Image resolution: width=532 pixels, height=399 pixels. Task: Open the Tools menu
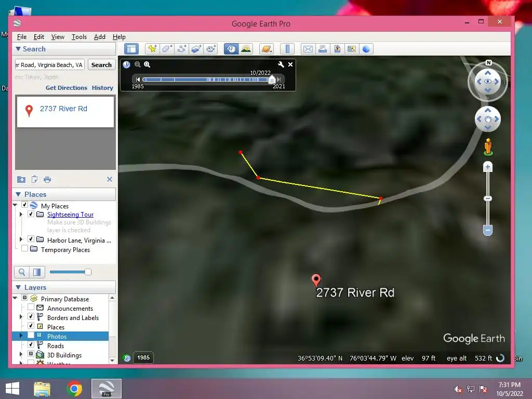[x=79, y=37]
